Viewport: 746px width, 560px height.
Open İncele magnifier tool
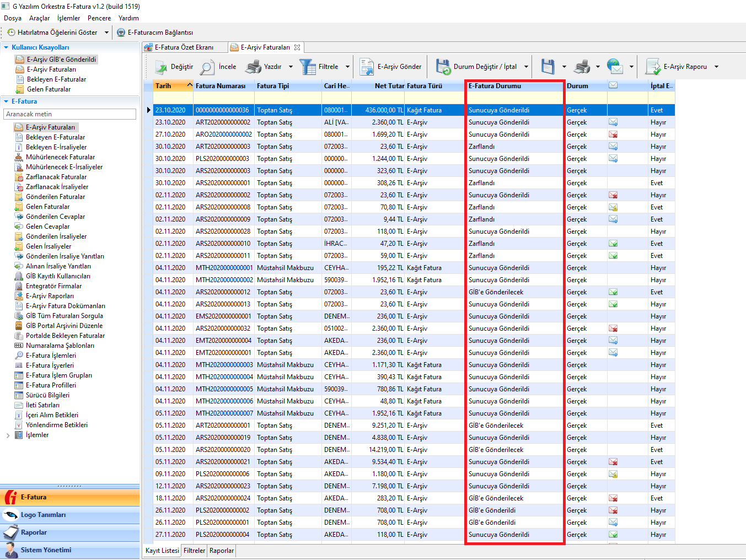pyautogui.click(x=207, y=67)
